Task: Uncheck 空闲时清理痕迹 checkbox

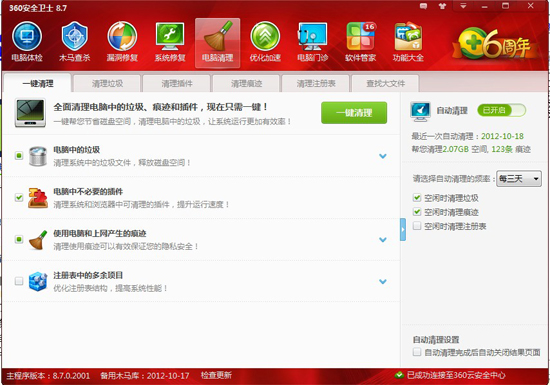Action: [x=417, y=212]
